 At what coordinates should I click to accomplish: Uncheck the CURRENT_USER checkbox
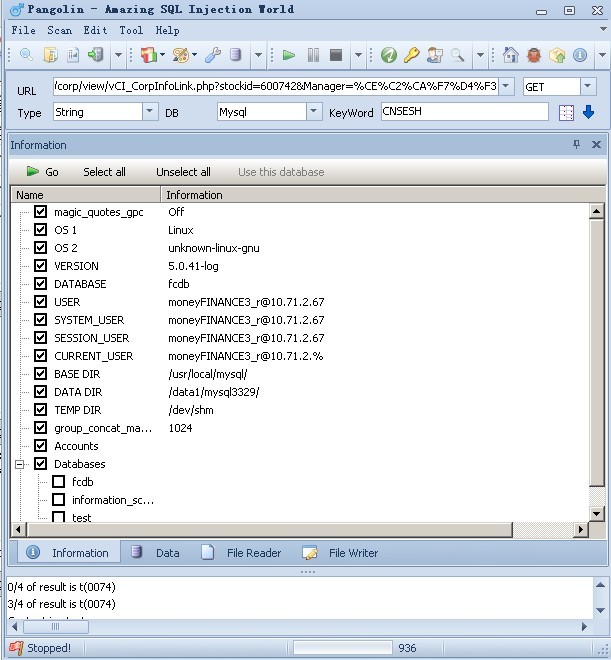[x=40, y=355]
